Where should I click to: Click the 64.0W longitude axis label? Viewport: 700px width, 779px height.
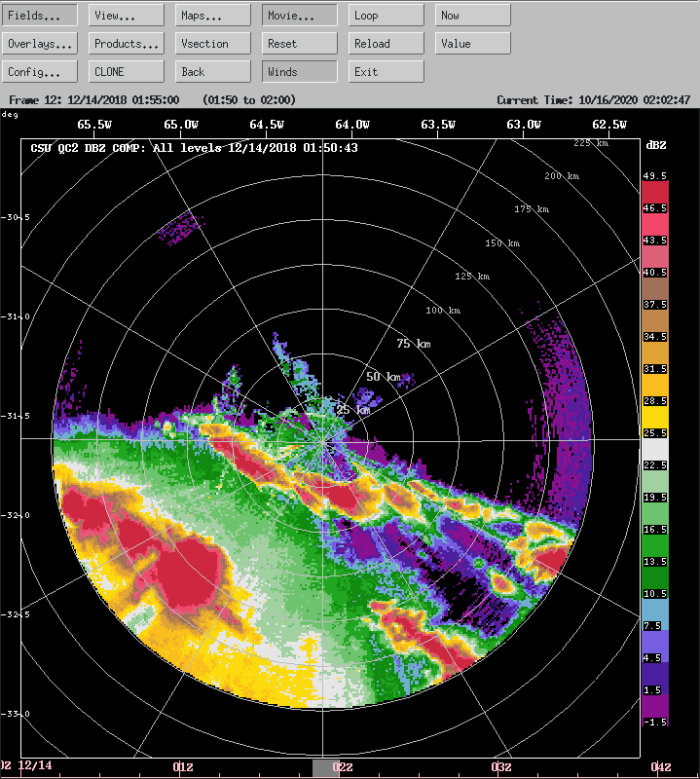(x=352, y=125)
